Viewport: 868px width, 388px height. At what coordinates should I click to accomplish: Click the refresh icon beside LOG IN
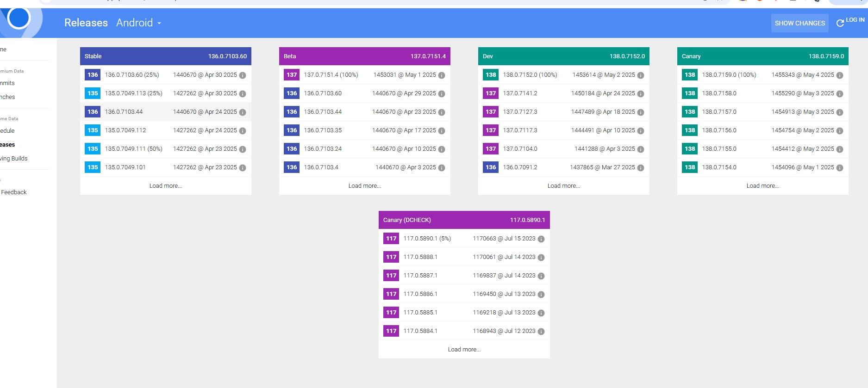click(840, 23)
